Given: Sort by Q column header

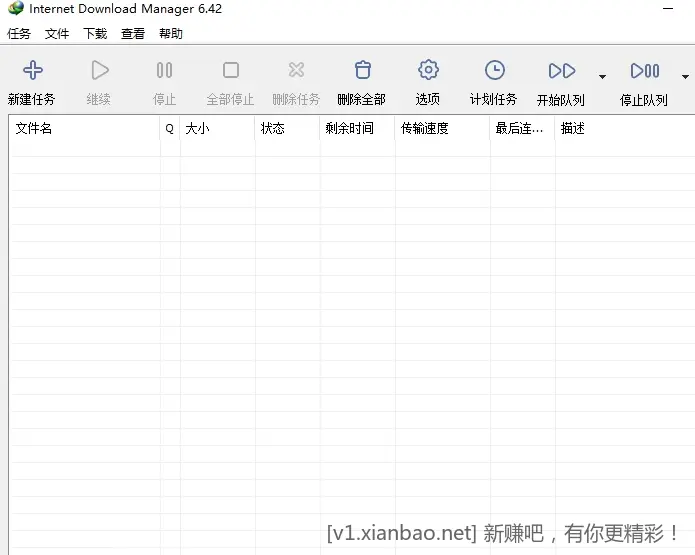Looking at the screenshot, I should 170,129.
